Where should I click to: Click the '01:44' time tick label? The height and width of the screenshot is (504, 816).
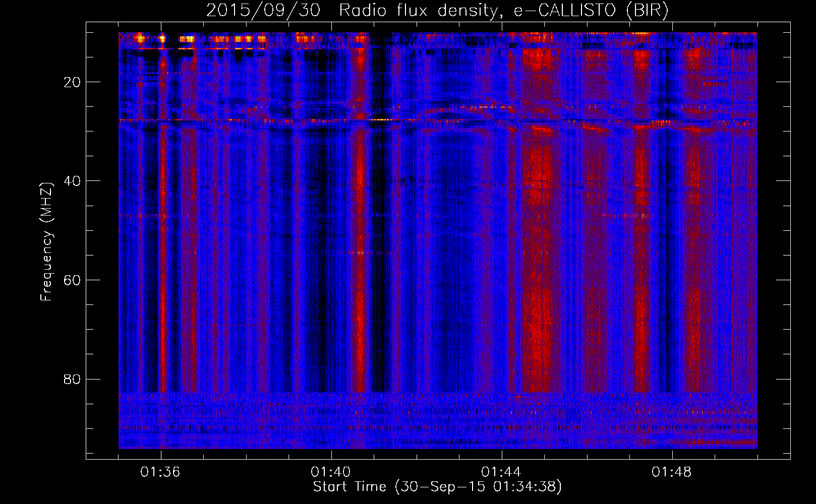pos(501,472)
